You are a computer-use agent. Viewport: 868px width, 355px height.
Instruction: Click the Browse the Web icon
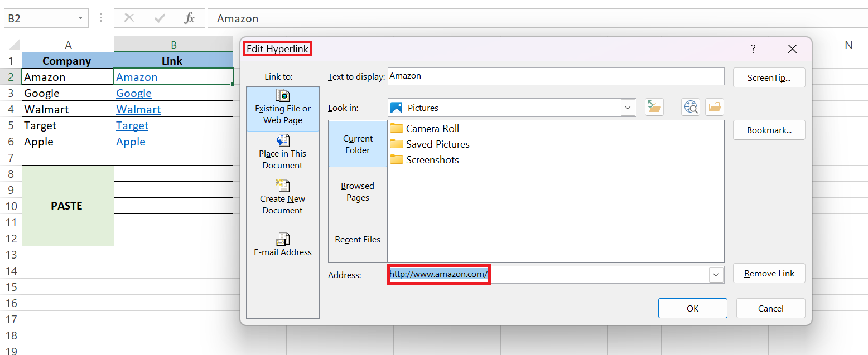click(691, 107)
